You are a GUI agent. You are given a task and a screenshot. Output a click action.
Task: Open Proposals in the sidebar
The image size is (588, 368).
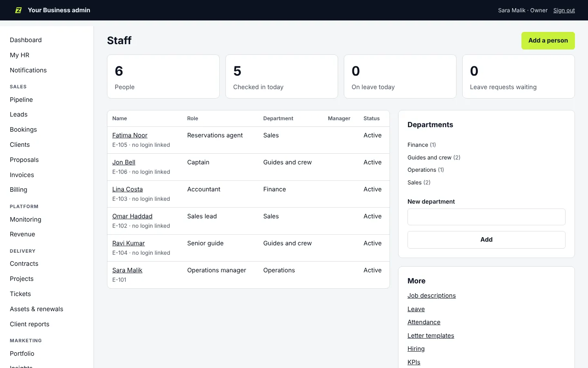click(24, 160)
